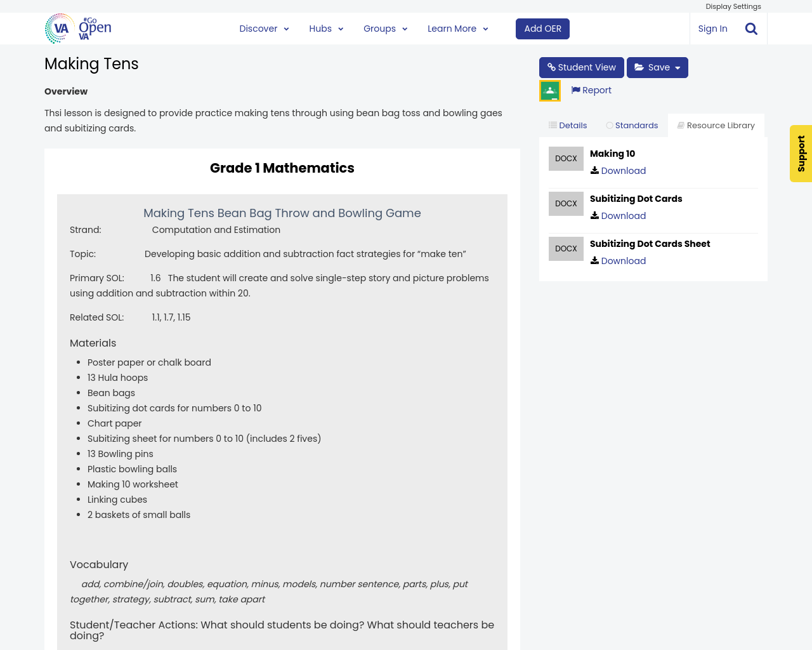Open the Save dropdown button
The width and height of the screenshot is (812, 650).
[657, 67]
